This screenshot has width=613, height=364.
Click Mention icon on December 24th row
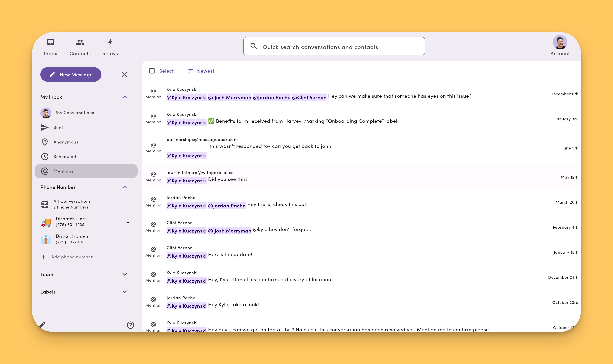153,274
